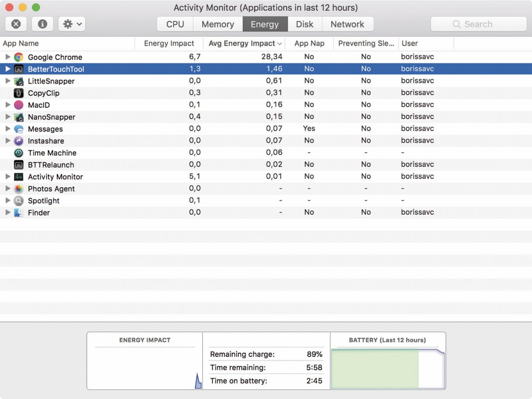Image resolution: width=532 pixels, height=399 pixels.
Task: Expand the BetterTouchTool row
Action: 8,69
